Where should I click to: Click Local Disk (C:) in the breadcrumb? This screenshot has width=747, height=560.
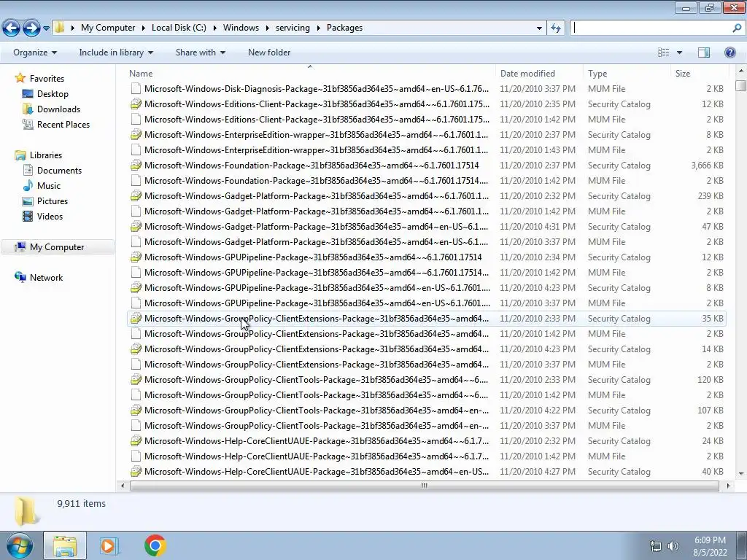(x=179, y=28)
